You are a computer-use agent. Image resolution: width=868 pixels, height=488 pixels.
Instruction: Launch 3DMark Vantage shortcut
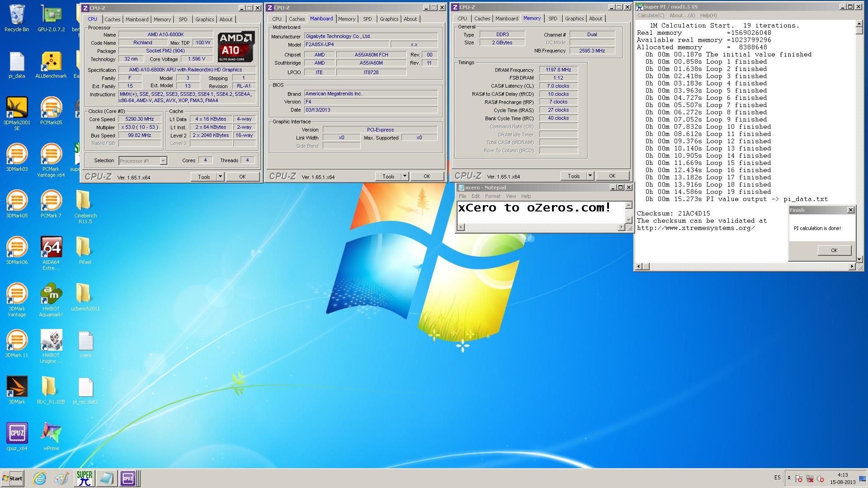pos(17,300)
